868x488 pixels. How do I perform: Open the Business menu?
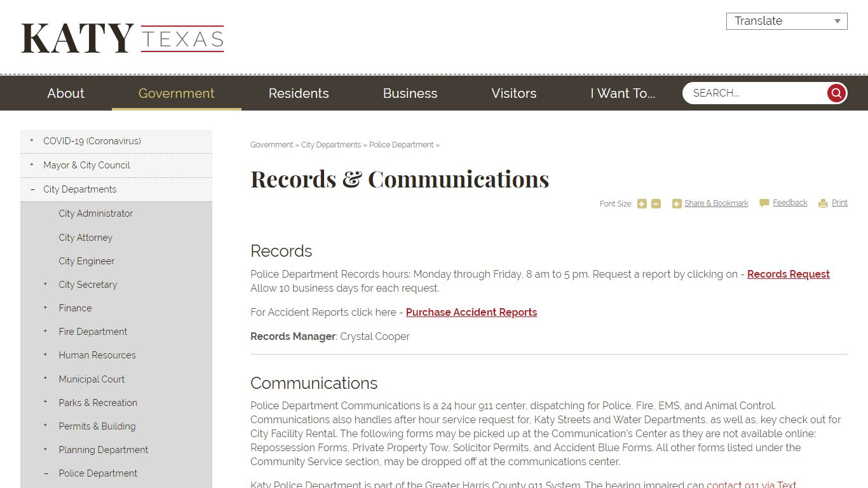point(410,93)
